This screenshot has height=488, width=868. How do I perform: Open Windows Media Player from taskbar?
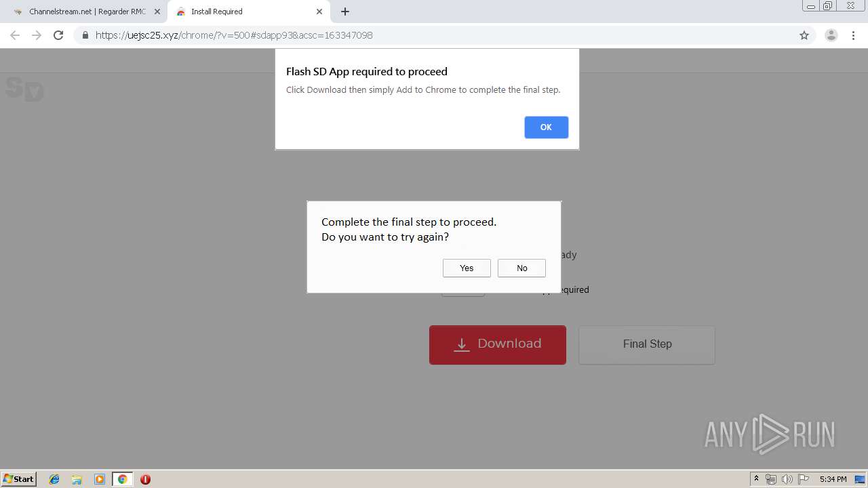click(x=100, y=479)
